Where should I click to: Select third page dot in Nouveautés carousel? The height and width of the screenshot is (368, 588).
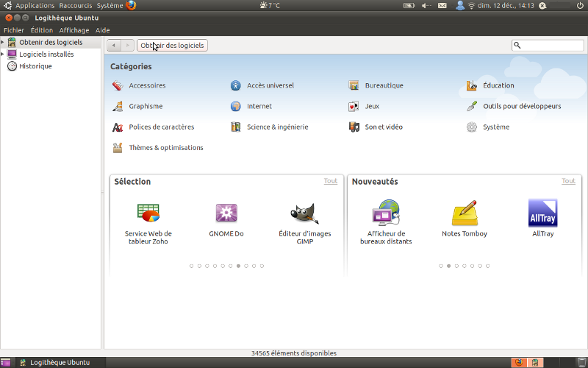click(x=456, y=266)
